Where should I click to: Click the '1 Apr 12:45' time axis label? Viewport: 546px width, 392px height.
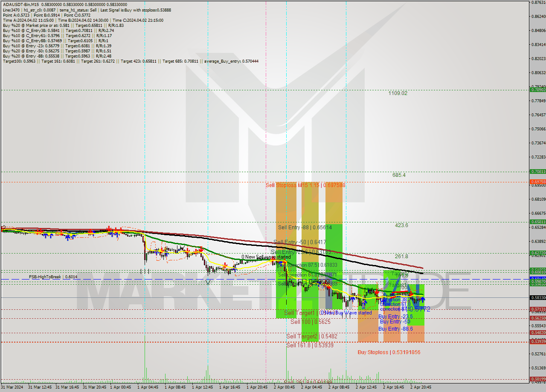(202, 387)
